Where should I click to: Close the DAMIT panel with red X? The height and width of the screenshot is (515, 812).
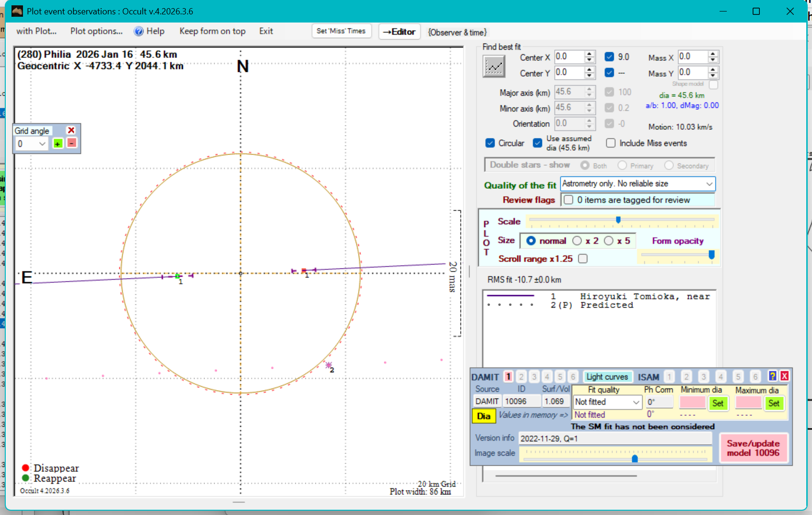[x=785, y=376]
